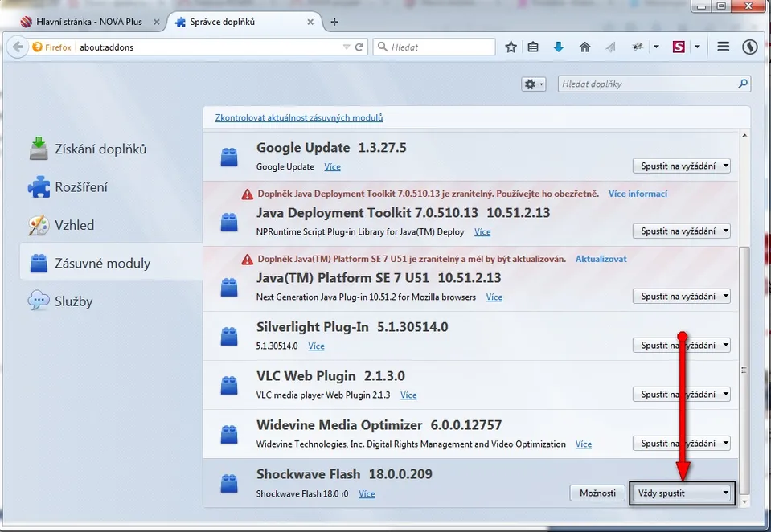
Task: Select the 'Zásuvné moduly' category
Action: pos(111,263)
